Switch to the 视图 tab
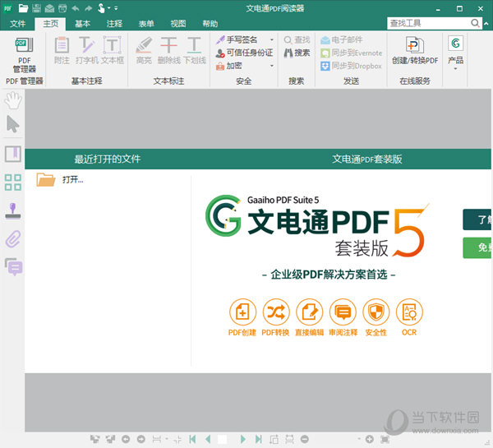 [178, 24]
